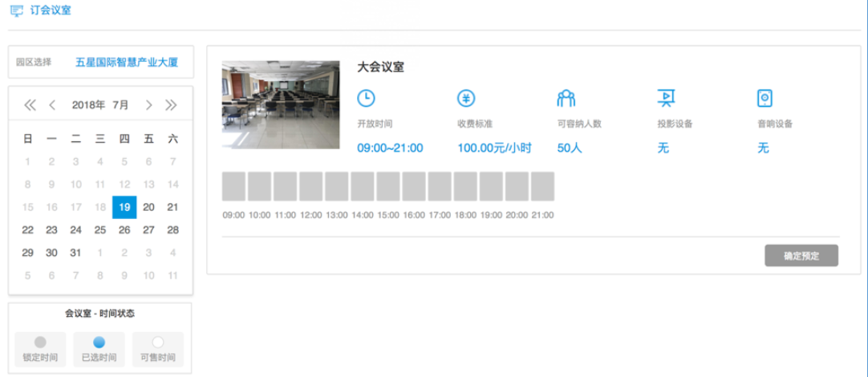Image resolution: width=868 pixels, height=377 pixels.
Task: Select July 22 in the calendar
Action: tap(28, 229)
